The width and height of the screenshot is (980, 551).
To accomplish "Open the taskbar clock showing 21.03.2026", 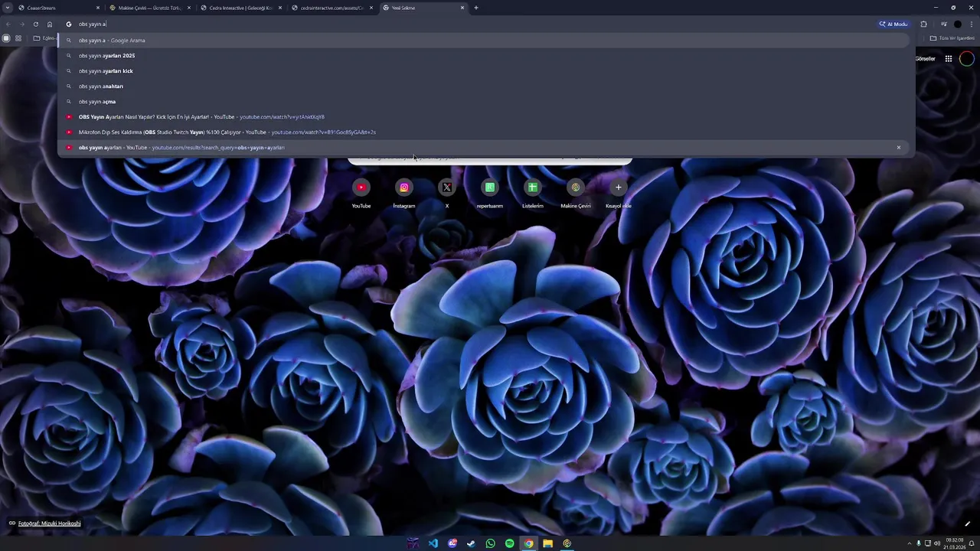I will point(955,543).
